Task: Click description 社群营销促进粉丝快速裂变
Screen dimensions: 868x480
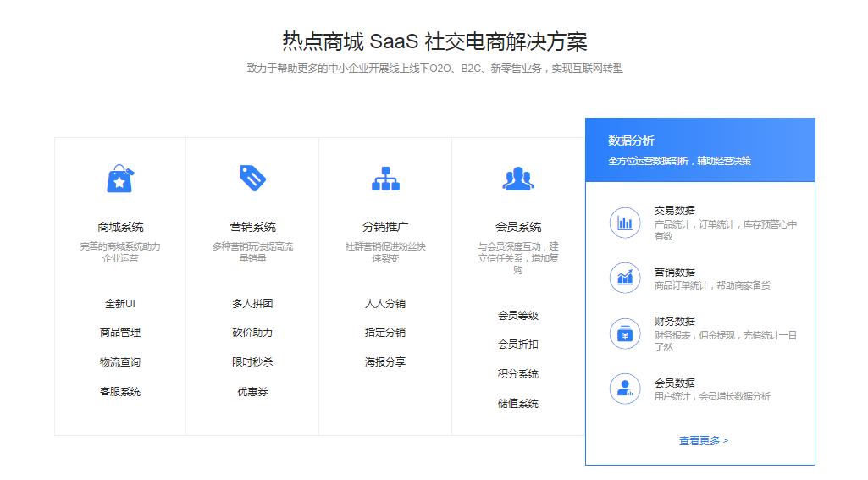Action: pos(385,252)
